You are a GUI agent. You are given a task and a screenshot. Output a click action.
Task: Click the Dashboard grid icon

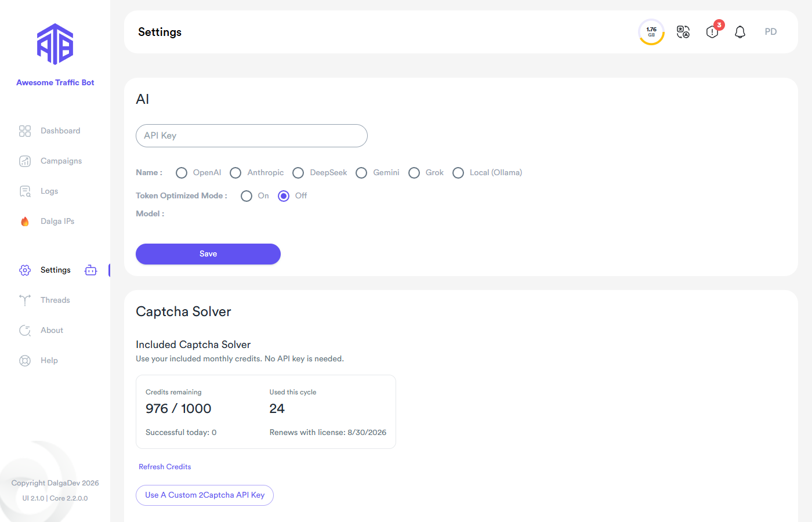tap(25, 131)
